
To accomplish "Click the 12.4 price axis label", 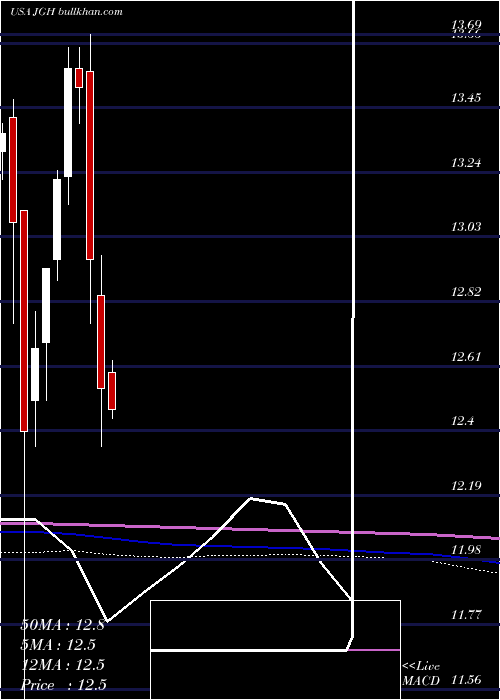I will 462,421.
